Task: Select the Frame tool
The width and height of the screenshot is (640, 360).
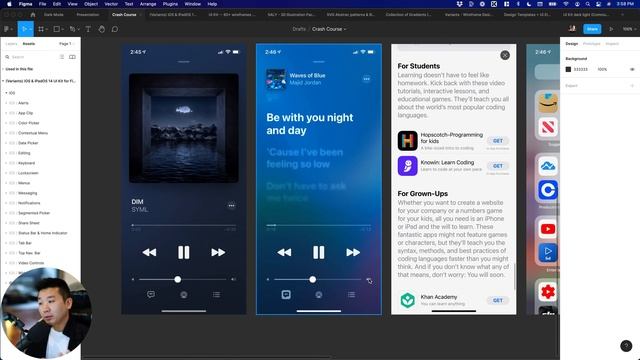Action: point(42,29)
